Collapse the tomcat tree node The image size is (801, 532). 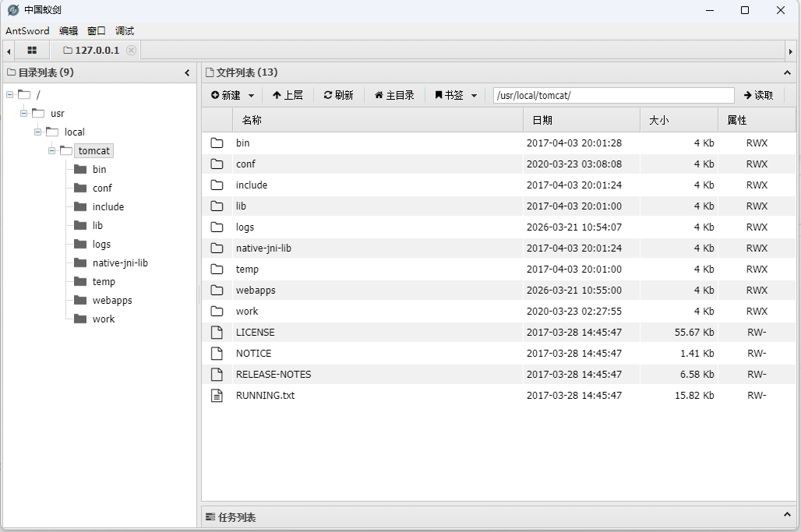click(52, 150)
